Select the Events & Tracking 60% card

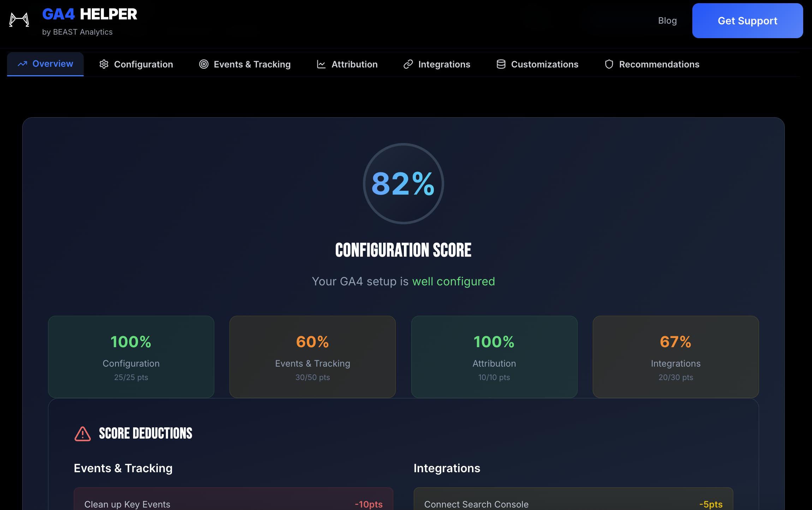point(312,357)
